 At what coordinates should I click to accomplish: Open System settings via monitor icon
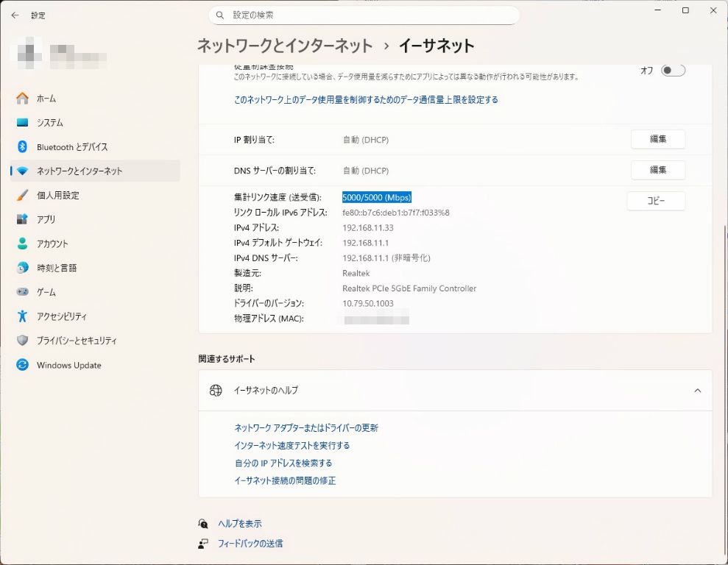click(x=22, y=123)
